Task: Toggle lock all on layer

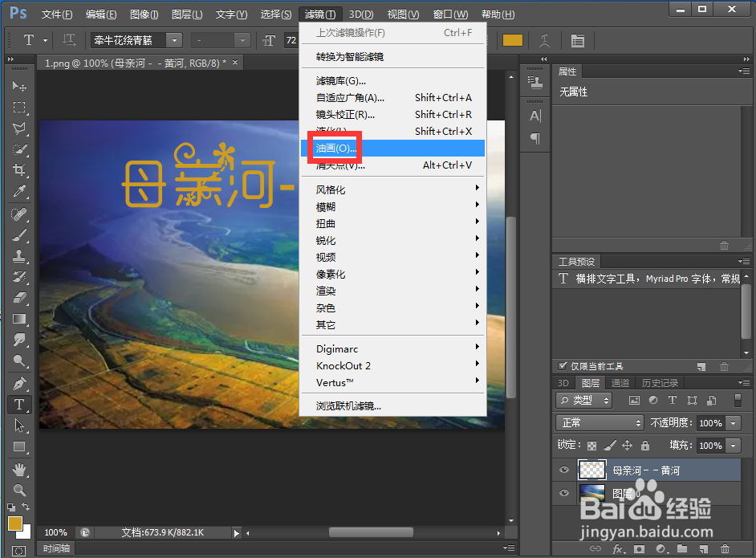Action: 645,445
